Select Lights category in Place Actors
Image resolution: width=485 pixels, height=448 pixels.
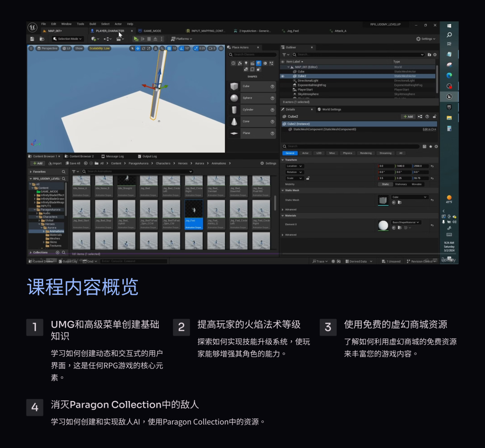246,63
